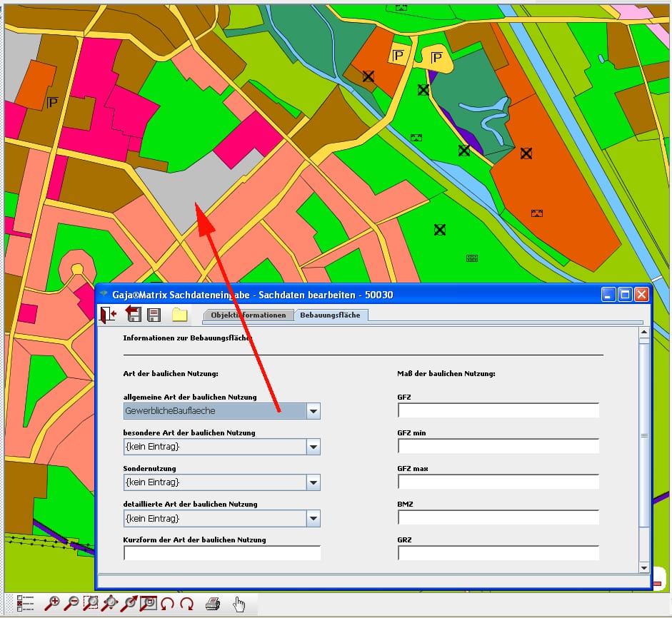Image resolution: width=672 pixels, height=618 pixels.
Task: Click the printer icon to print map
Action: coord(213,604)
